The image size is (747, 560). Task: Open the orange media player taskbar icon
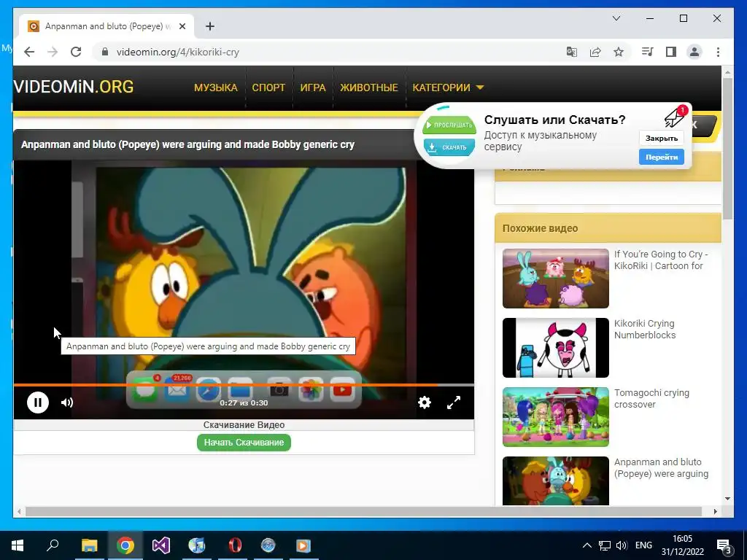pyautogui.click(x=303, y=545)
